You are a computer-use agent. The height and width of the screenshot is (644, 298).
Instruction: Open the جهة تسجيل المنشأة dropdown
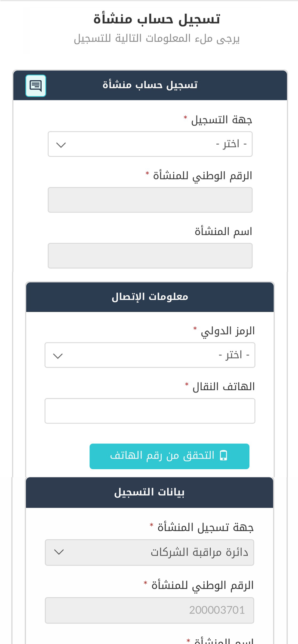coord(150,552)
